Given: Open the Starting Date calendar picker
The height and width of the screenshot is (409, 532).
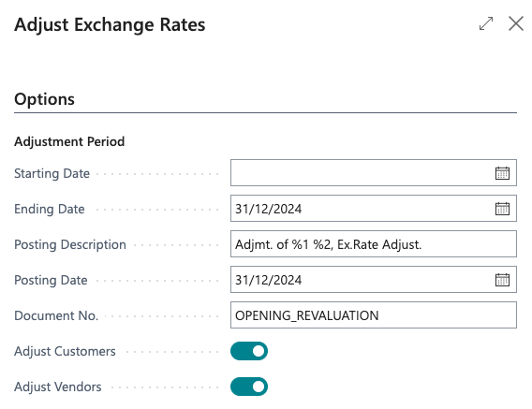Looking at the screenshot, I should [502, 173].
